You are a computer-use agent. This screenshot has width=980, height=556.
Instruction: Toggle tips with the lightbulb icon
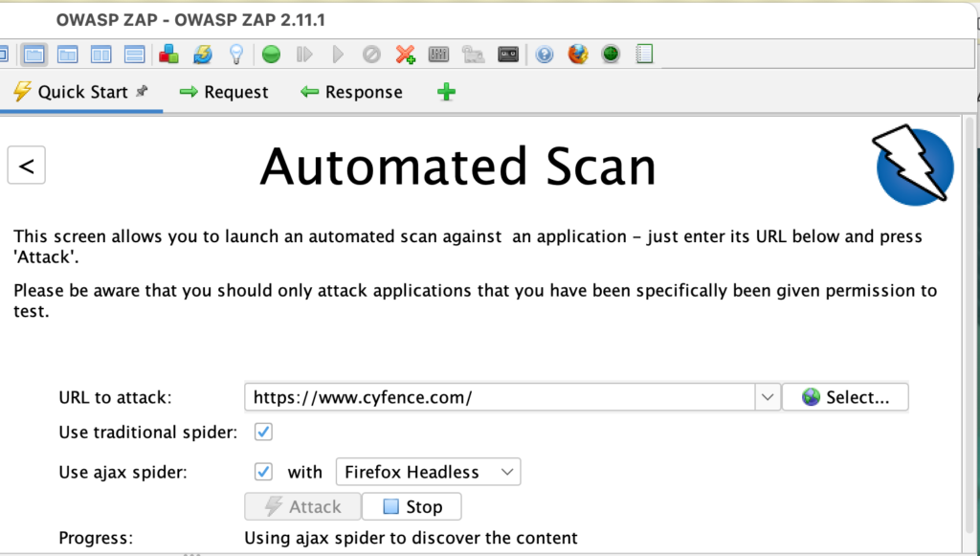point(236,55)
